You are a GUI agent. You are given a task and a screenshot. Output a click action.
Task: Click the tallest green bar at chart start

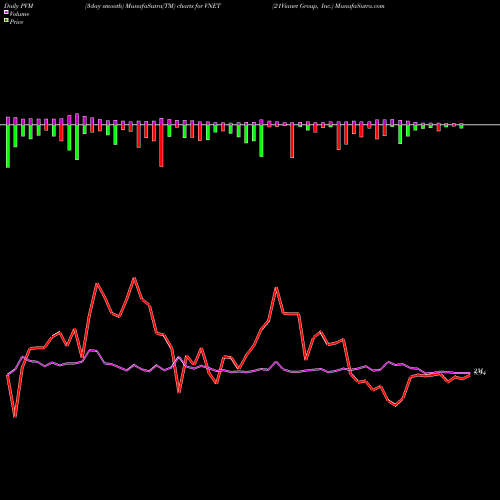pos(8,146)
